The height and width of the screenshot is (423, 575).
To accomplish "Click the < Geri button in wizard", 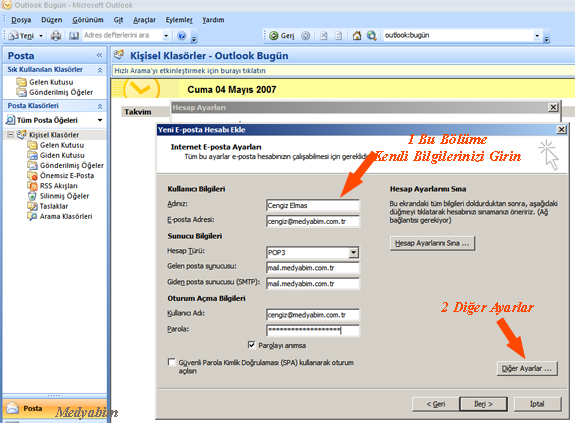I will [x=436, y=404].
